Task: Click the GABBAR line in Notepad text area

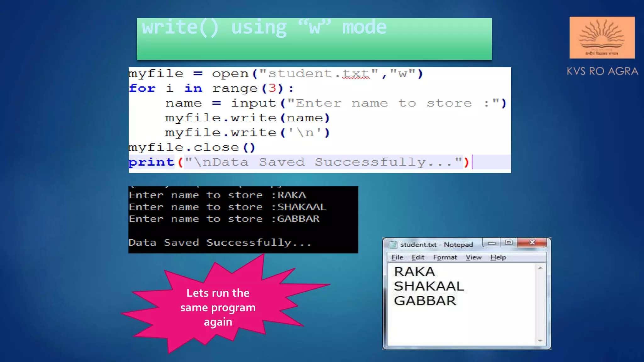Action: tap(425, 301)
